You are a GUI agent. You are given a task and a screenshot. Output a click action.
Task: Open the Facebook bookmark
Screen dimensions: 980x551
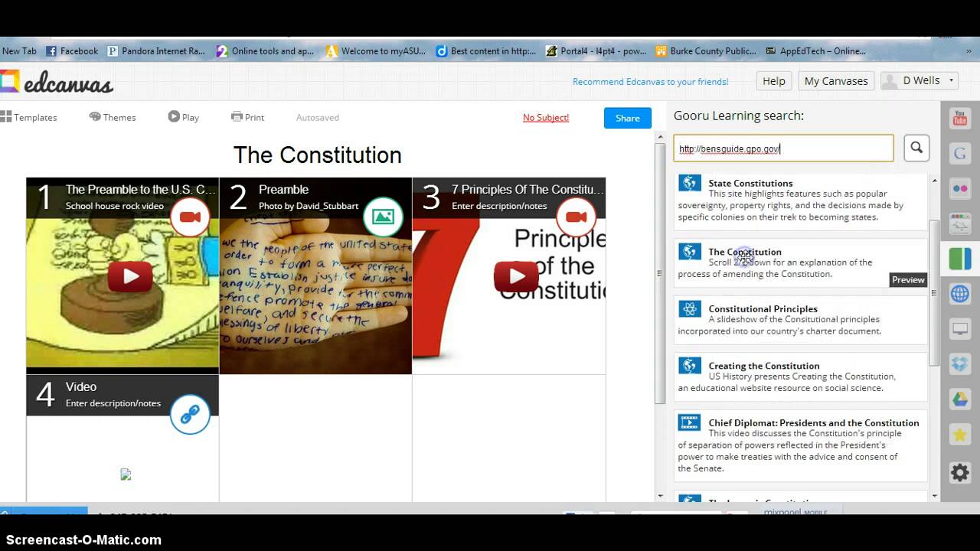(x=73, y=51)
